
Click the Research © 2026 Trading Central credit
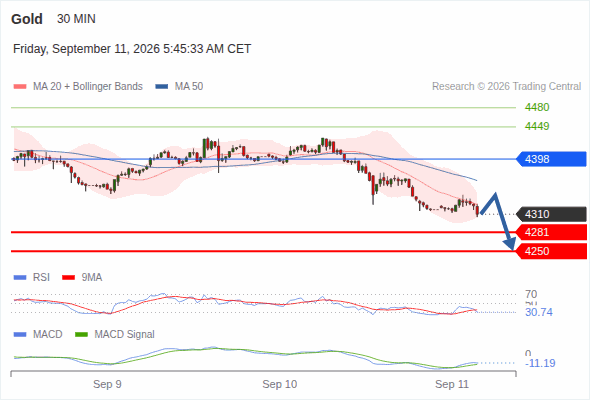[x=506, y=87]
